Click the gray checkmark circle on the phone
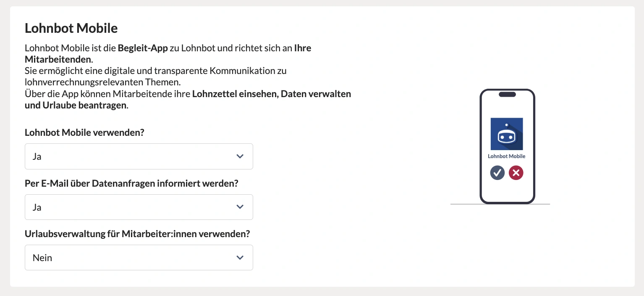The image size is (644, 296). click(497, 173)
